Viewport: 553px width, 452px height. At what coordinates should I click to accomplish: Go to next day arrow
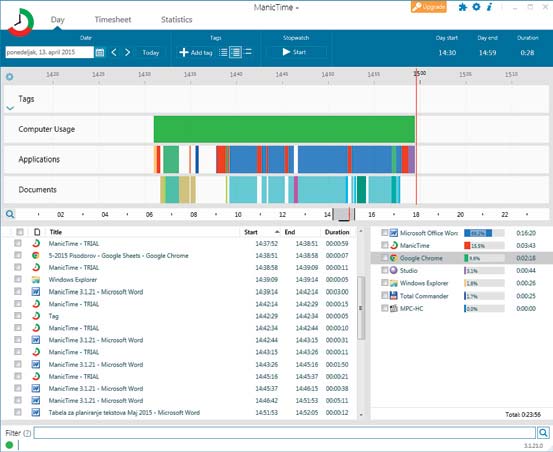pyautogui.click(x=127, y=53)
